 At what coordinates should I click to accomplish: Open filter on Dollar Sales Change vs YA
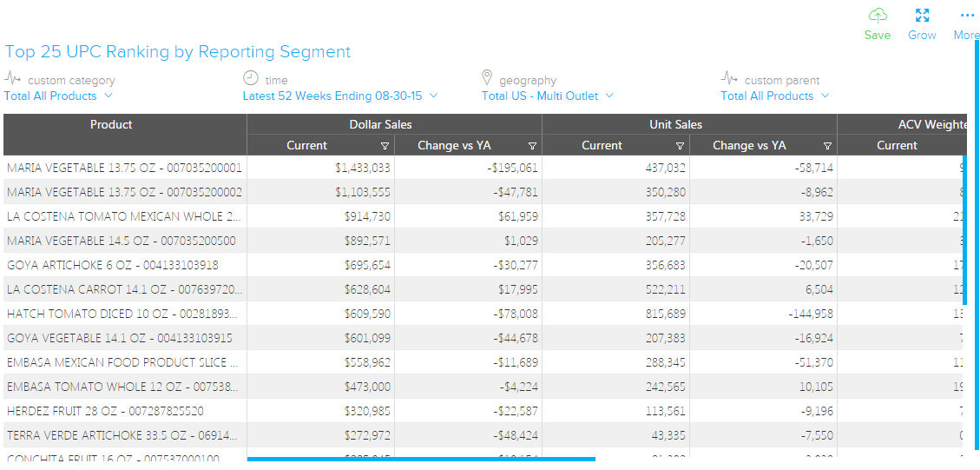[532, 146]
